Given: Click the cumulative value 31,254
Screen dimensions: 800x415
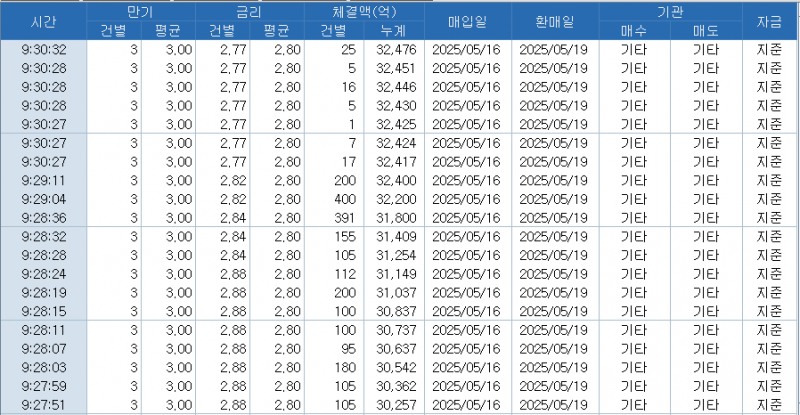Looking at the screenshot, I should [x=396, y=255].
